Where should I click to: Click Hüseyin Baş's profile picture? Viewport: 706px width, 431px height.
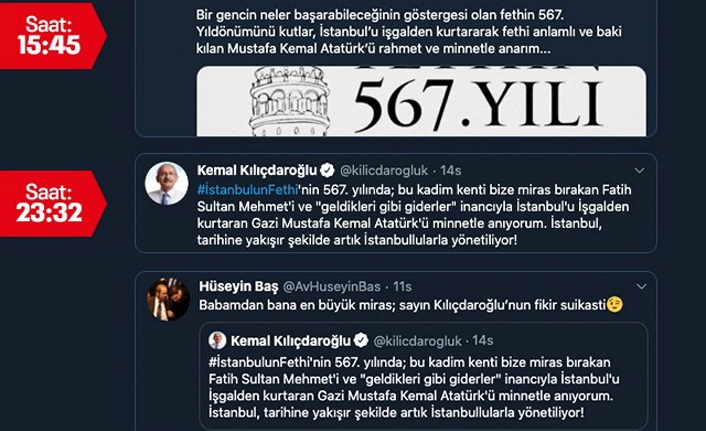click(x=168, y=299)
